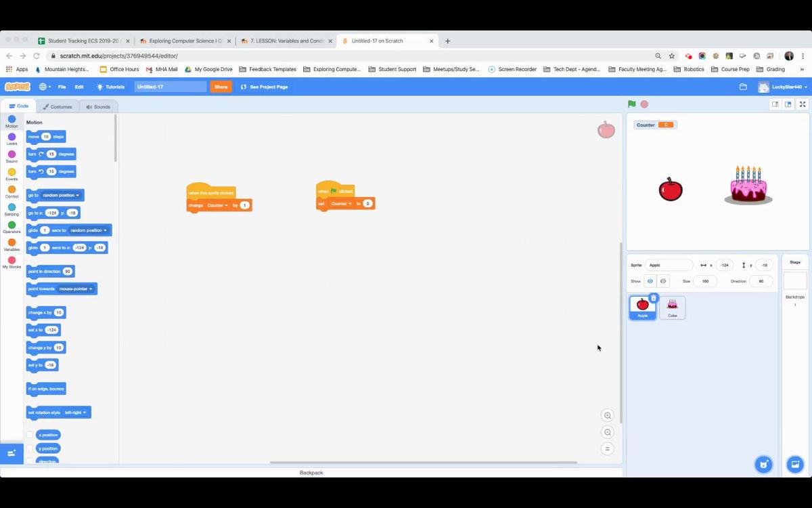
Task: Switch to the small stage layout
Action: pos(775,104)
